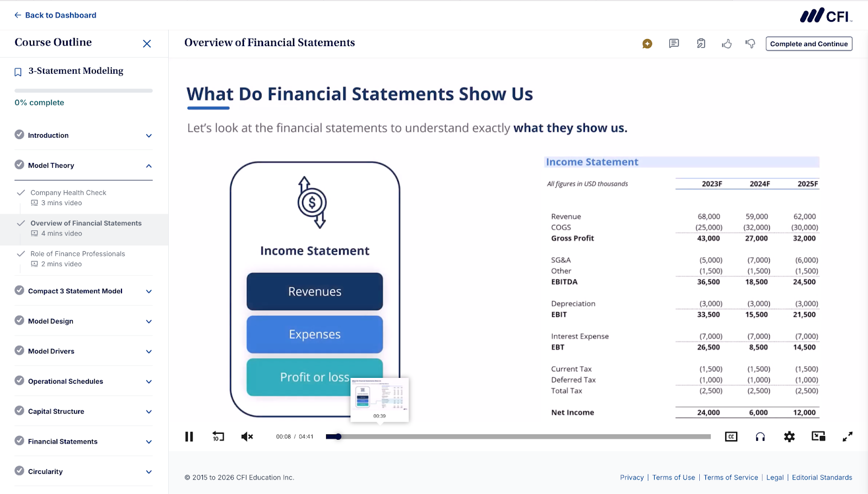Click the Circularity completion checkmark
Screen dimensions: 868x494
click(20, 471)
